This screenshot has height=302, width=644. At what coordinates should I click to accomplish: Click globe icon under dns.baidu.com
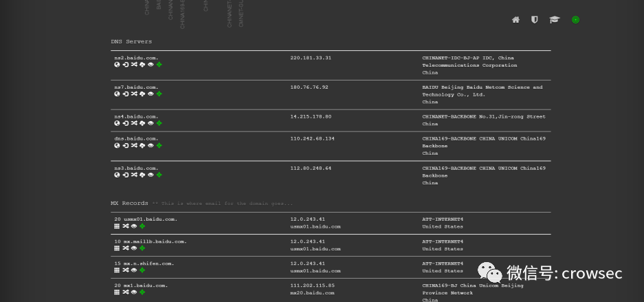click(117, 145)
